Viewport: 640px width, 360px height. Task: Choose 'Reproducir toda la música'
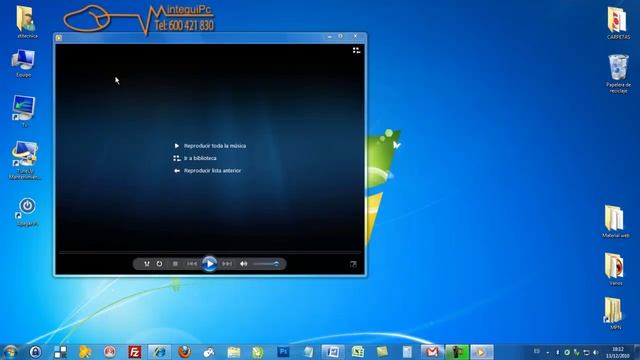(x=215, y=146)
